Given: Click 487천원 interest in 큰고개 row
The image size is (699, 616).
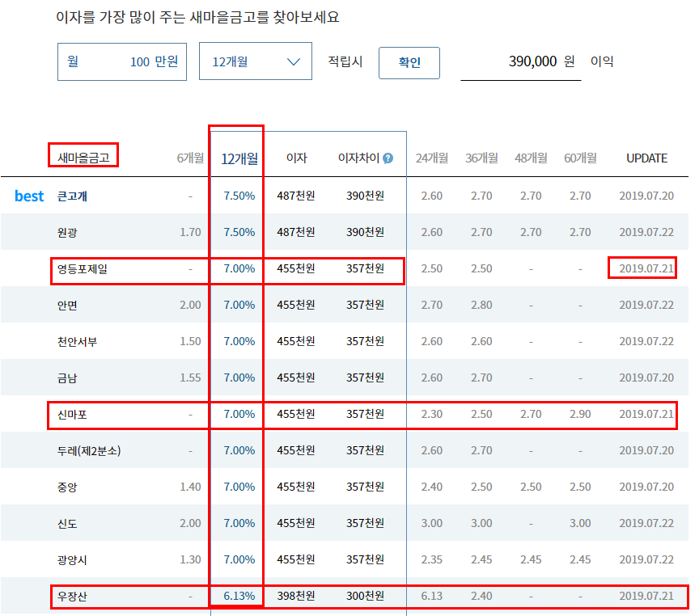Looking at the screenshot, I should tap(296, 196).
